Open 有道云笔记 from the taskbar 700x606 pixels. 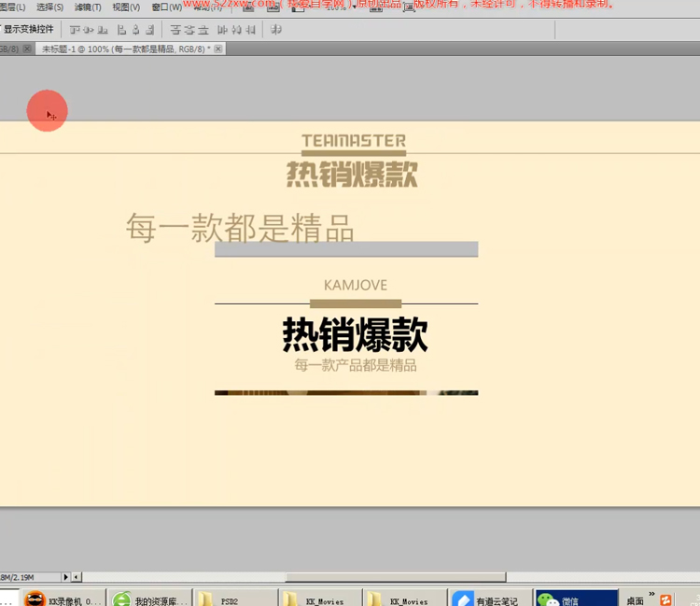pyautogui.click(x=490, y=599)
